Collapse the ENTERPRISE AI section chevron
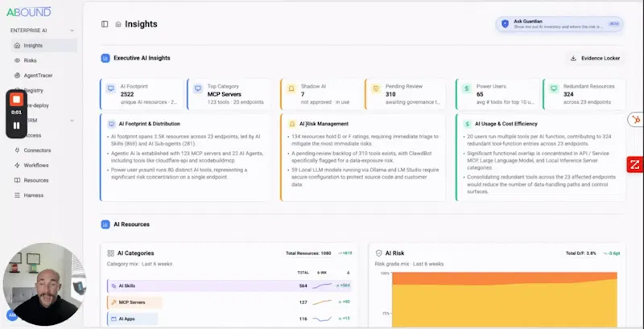The width and height of the screenshot is (644, 329). tap(72, 31)
